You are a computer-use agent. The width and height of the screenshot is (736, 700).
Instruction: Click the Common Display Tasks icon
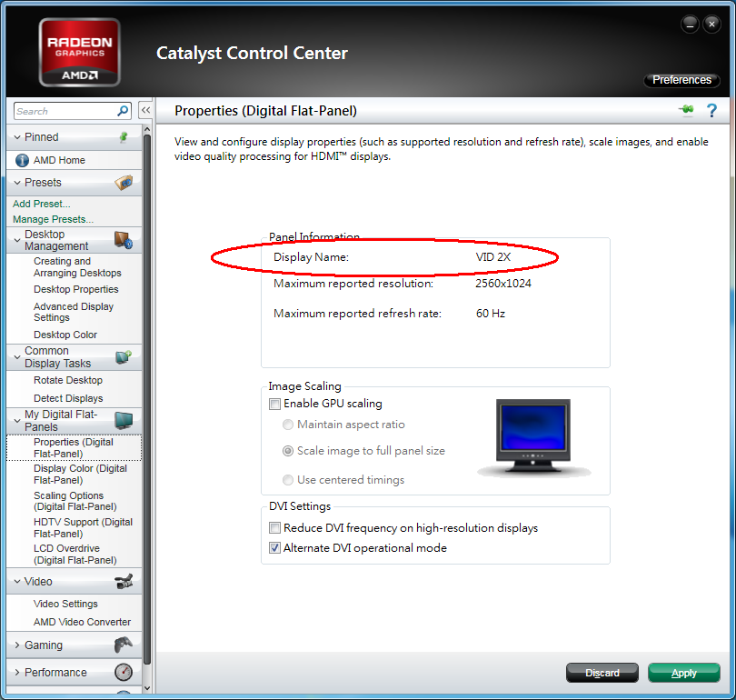coord(124,356)
